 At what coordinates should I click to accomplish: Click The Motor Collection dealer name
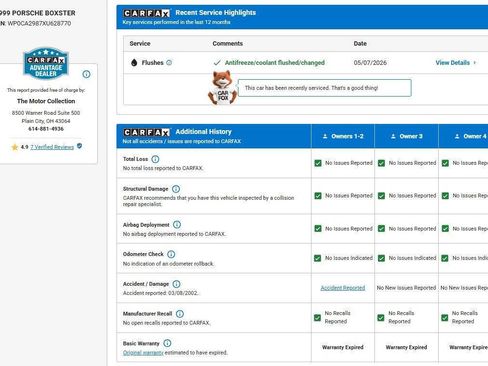coord(46,101)
